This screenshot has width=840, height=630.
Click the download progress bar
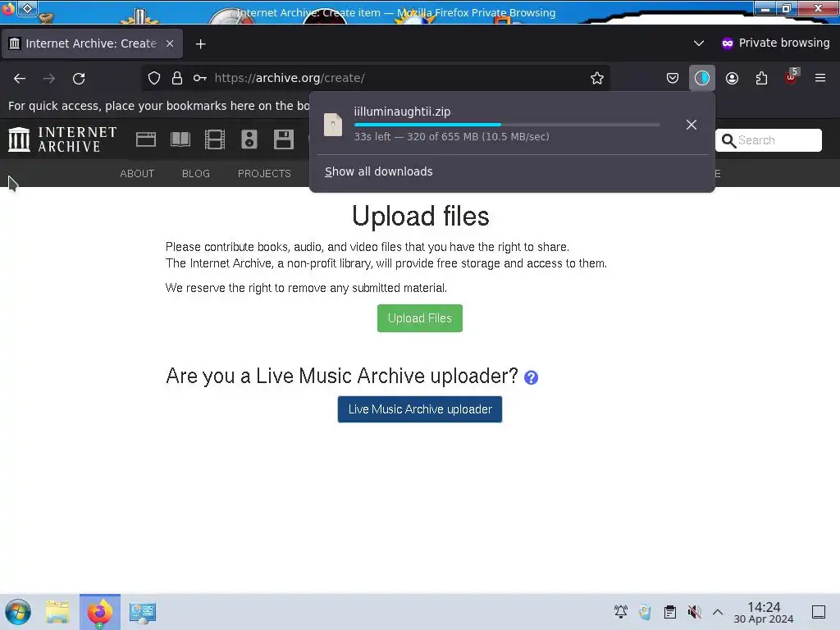pos(507,125)
